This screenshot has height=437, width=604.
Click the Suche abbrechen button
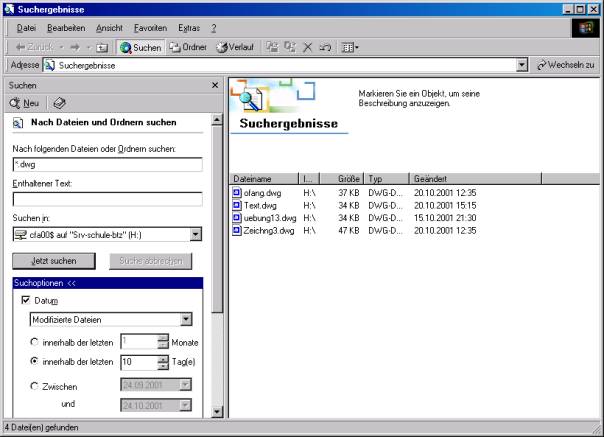tap(151, 261)
